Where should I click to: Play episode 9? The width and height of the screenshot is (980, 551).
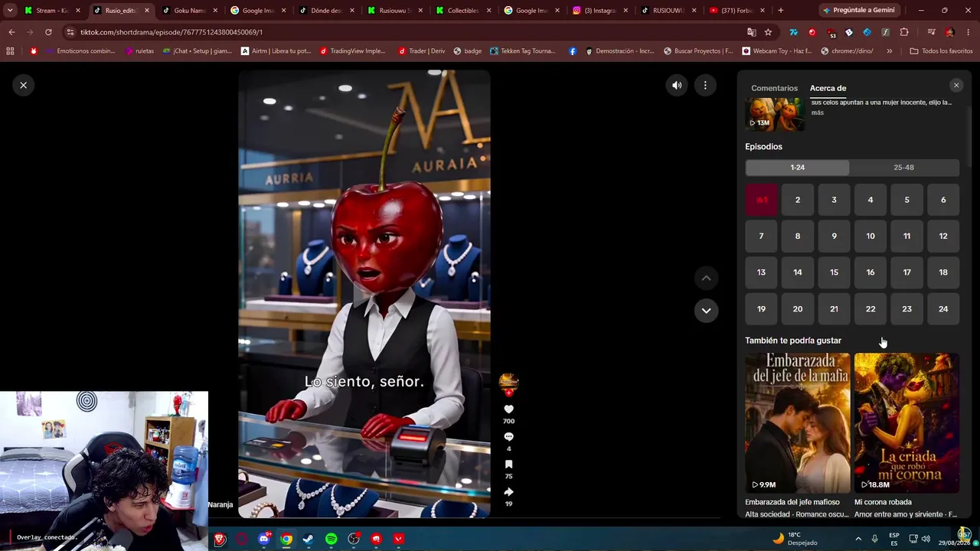coord(834,236)
